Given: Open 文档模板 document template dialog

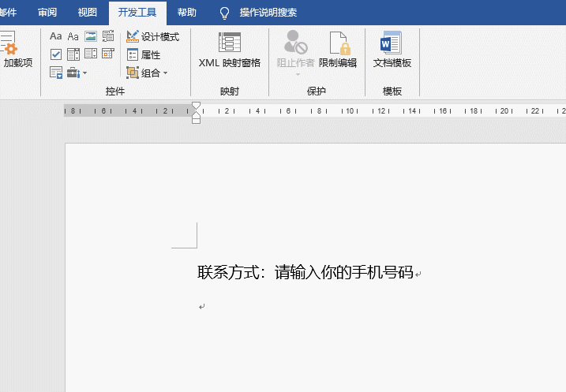Looking at the screenshot, I should tap(392, 50).
